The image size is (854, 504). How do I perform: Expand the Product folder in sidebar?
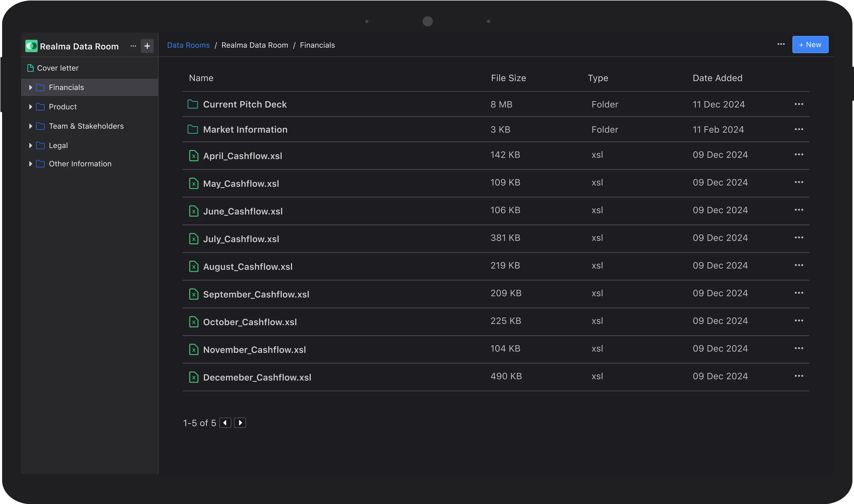click(30, 107)
